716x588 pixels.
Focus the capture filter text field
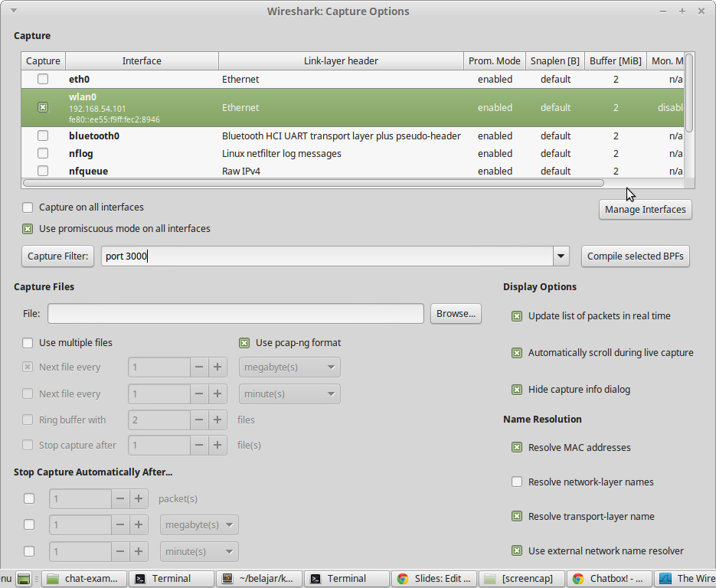(x=327, y=256)
